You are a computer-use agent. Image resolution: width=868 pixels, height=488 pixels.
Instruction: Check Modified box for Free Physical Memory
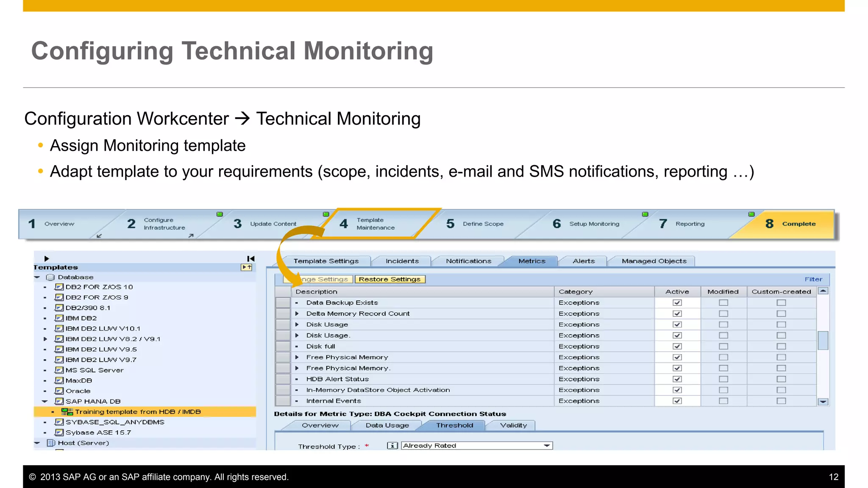723,357
